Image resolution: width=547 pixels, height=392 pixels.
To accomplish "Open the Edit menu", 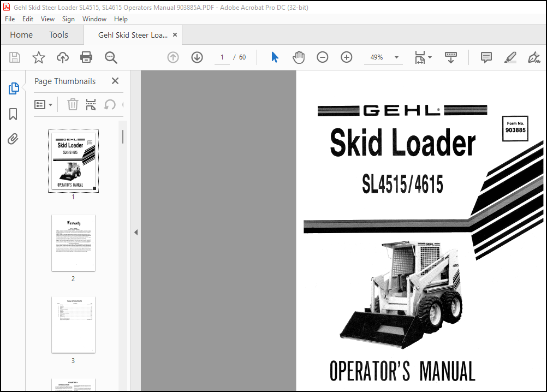I will click(x=28, y=19).
